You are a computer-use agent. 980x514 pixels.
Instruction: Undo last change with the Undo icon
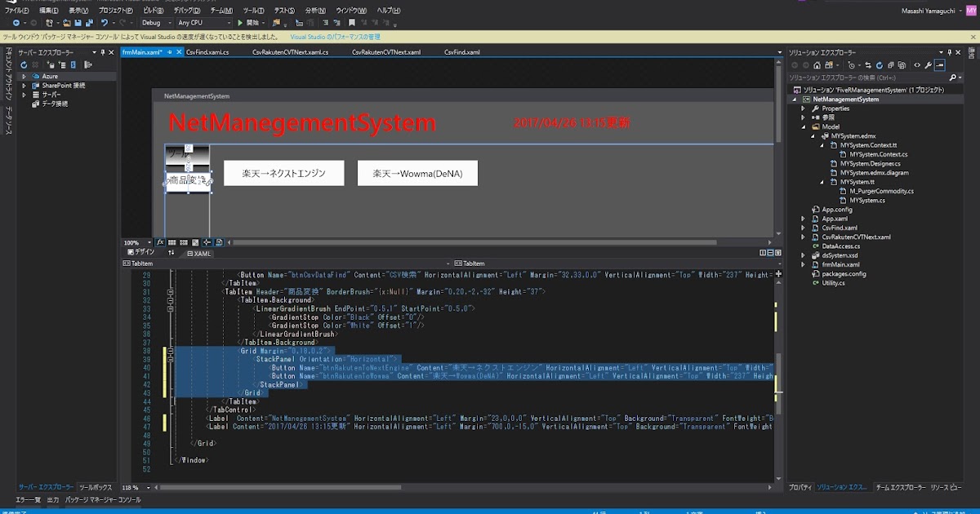point(105,22)
